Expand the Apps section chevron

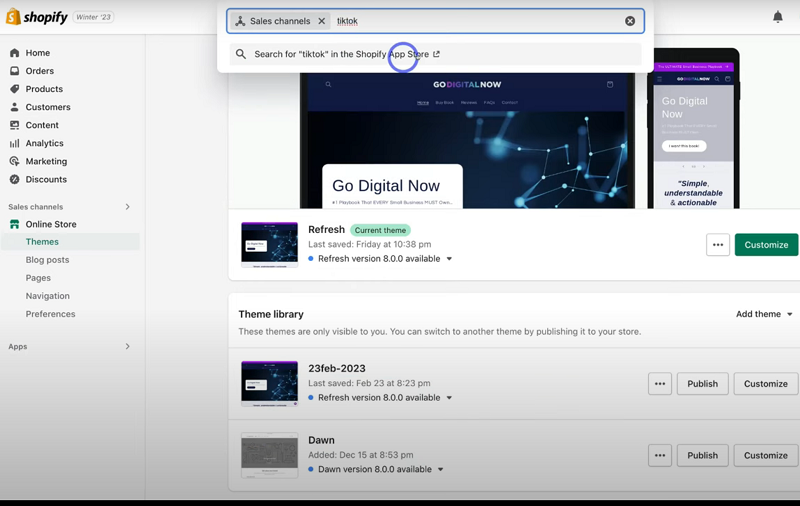128,346
